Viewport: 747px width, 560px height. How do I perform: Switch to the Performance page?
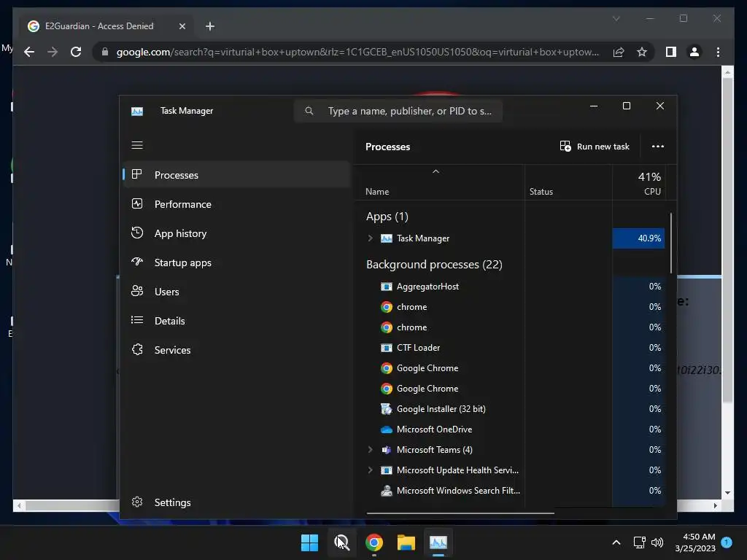tap(237, 204)
